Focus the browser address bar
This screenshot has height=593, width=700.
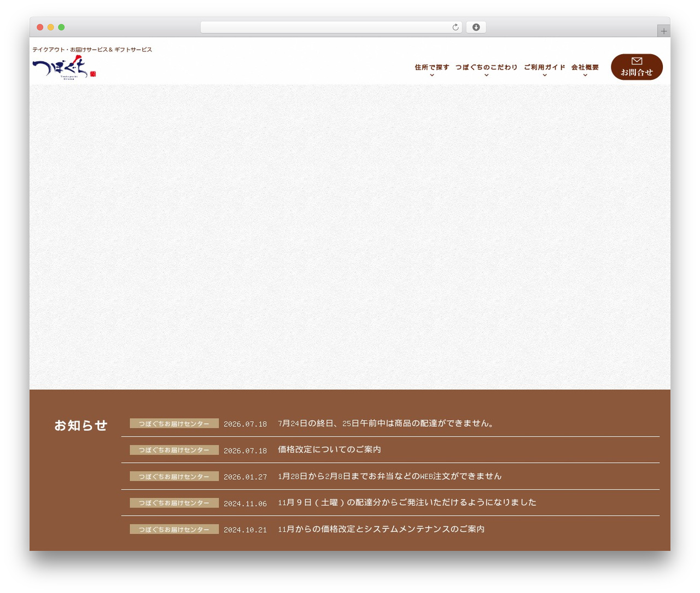point(331,27)
